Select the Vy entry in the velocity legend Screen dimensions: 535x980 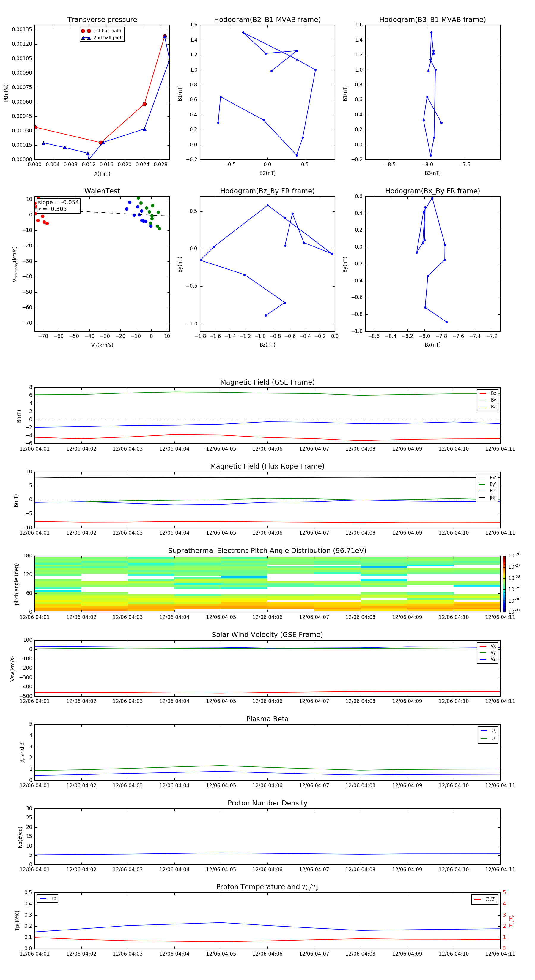pyautogui.click(x=488, y=653)
